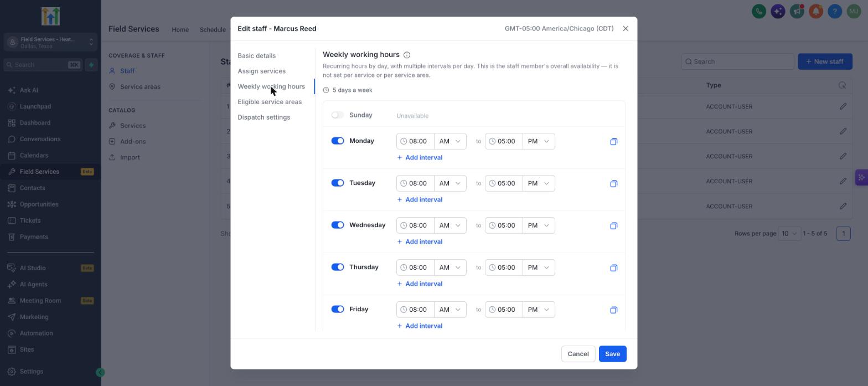
Task: Edit first staff row pencil icon
Action: 843,106
